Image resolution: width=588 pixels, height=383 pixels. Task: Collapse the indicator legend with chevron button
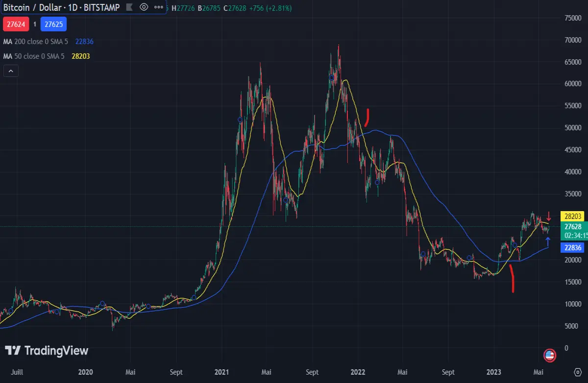coord(11,71)
